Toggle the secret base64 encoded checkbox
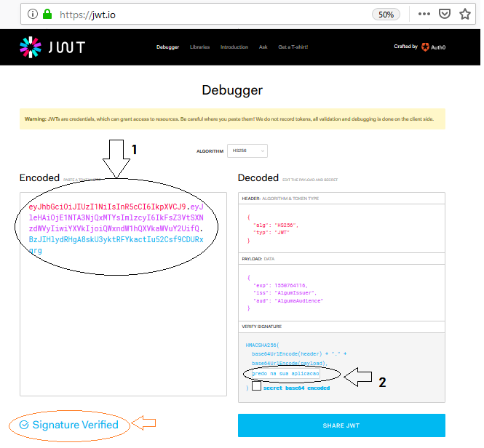Screen dimensions: 484x448 coord(256,385)
